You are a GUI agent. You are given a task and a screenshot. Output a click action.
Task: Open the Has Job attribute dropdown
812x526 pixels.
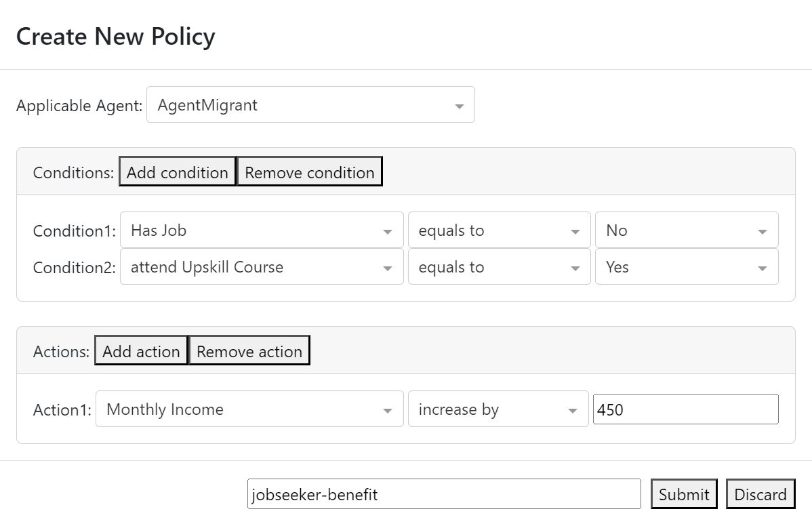[x=261, y=230]
